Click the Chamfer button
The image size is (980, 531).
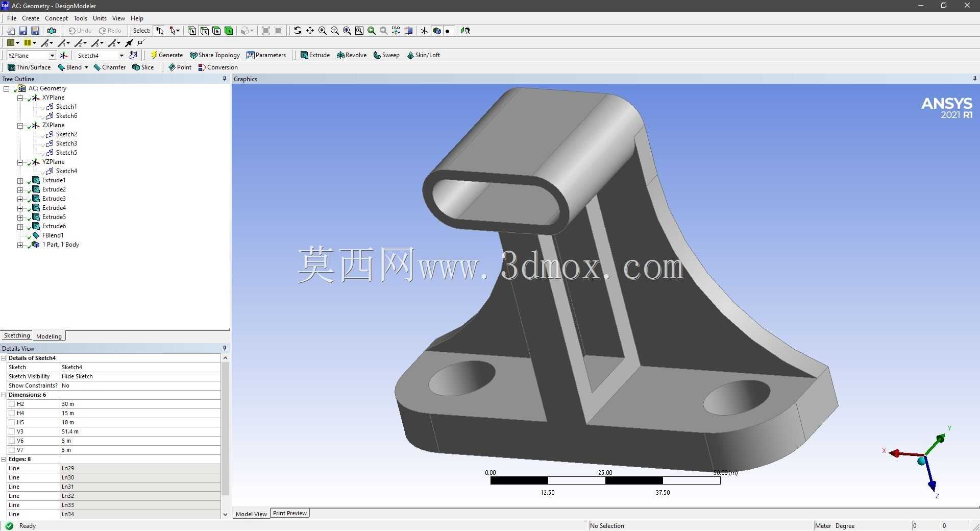[x=109, y=67]
